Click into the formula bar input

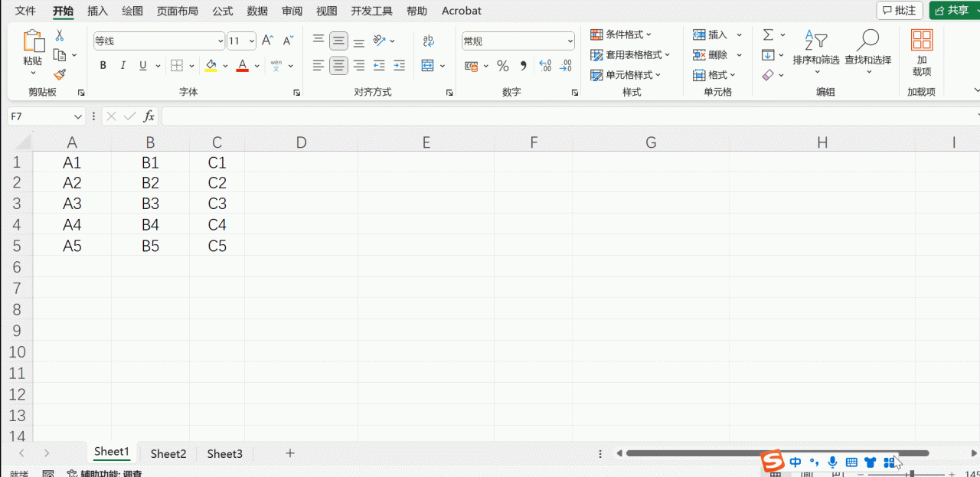[569, 116]
